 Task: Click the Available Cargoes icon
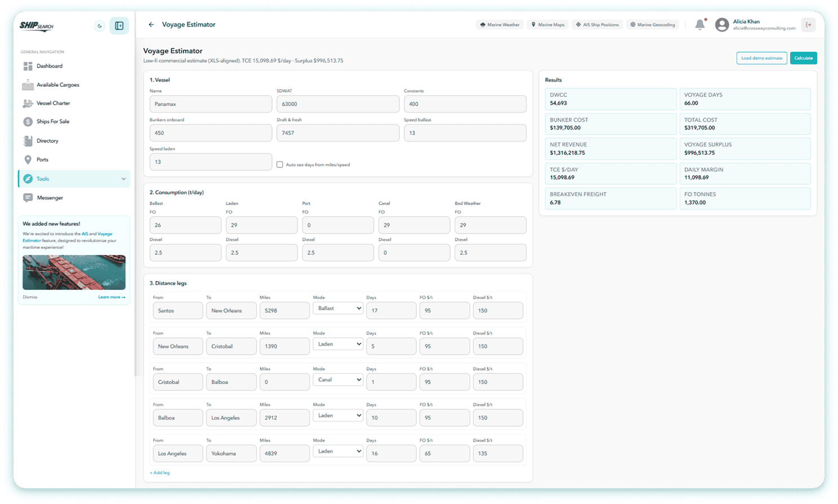28,85
